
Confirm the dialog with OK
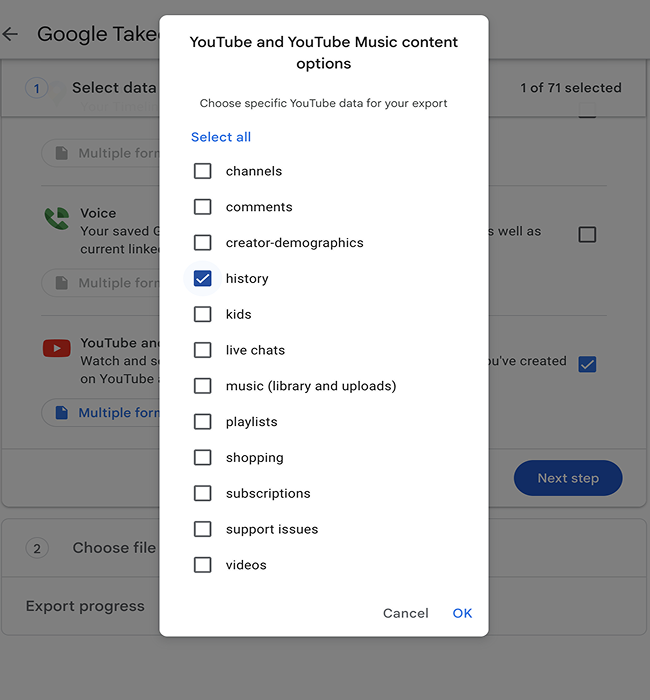click(462, 613)
